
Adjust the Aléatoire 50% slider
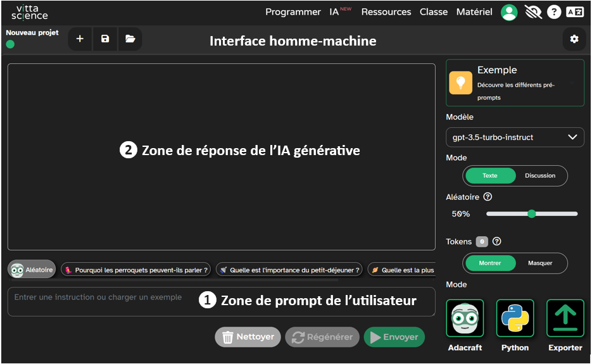[531, 214]
